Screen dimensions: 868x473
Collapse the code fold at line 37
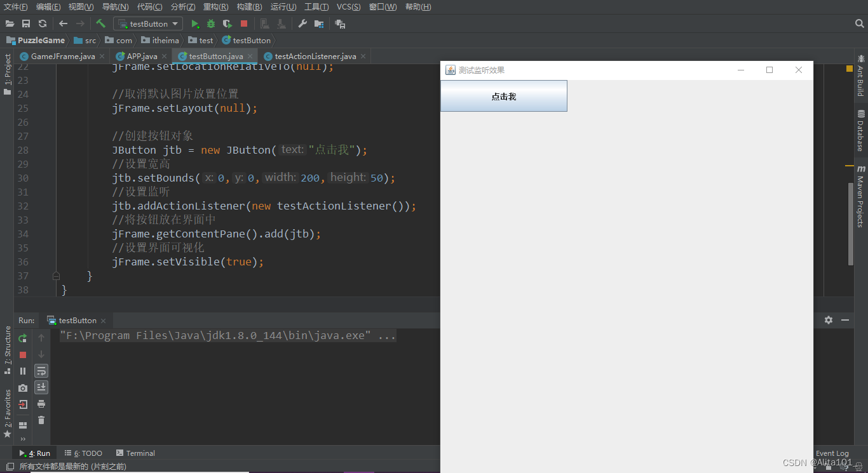pyautogui.click(x=56, y=276)
